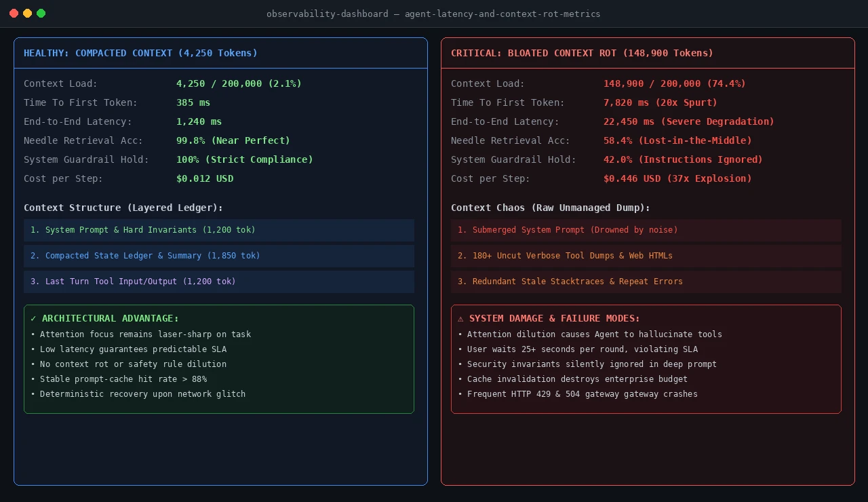Click the 385 ms time-to-first-token value

(193, 102)
